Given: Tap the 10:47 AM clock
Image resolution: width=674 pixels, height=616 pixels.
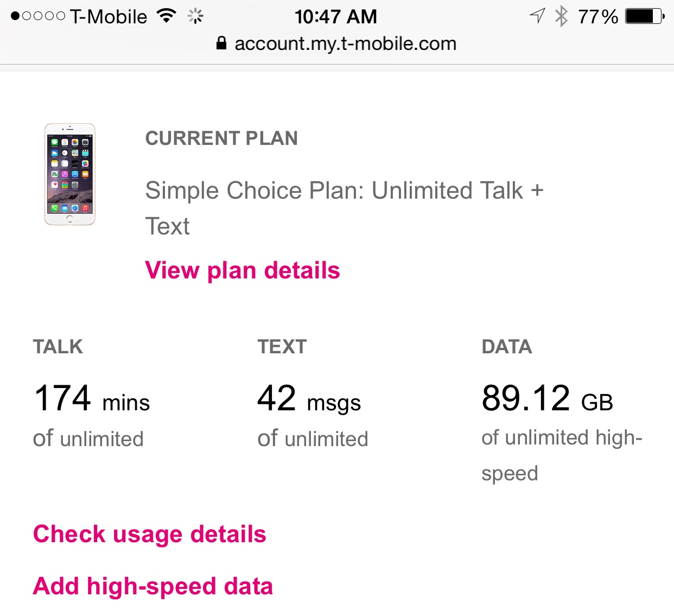Looking at the screenshot, I should pos(336,16).
